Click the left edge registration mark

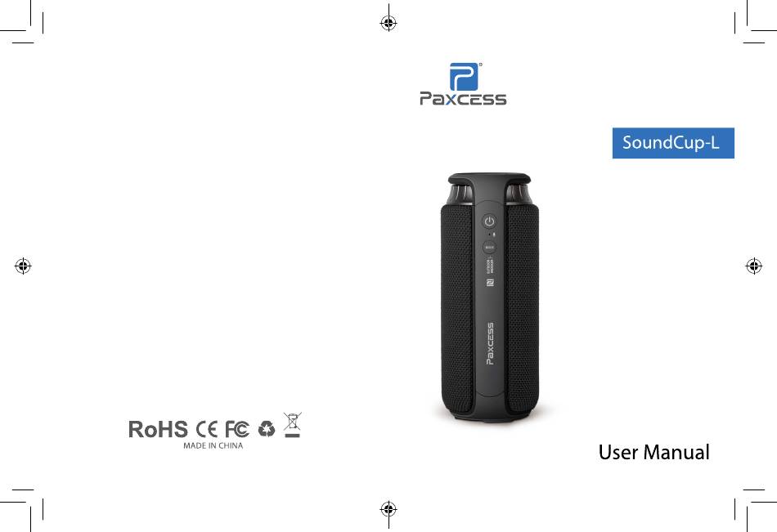point(23,266)
